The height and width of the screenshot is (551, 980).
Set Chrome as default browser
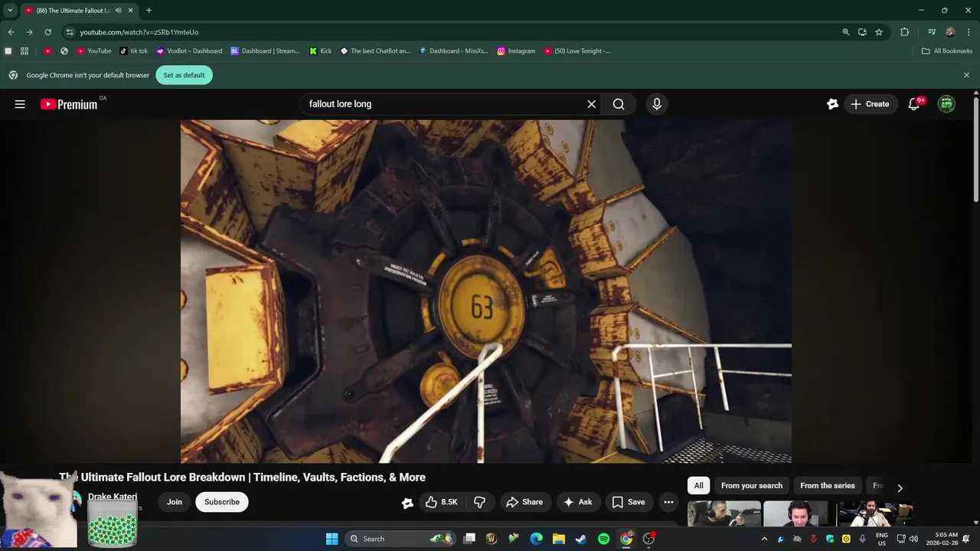click(x=185, y=75)
